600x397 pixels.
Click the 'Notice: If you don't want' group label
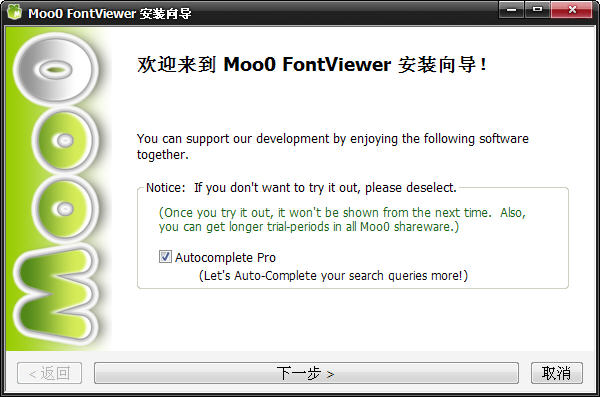301,188
